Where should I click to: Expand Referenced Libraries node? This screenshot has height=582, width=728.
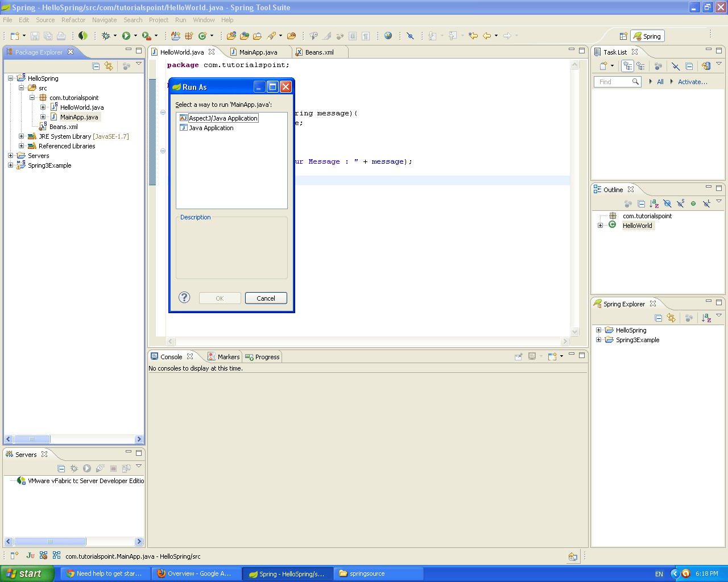[21, 146]
